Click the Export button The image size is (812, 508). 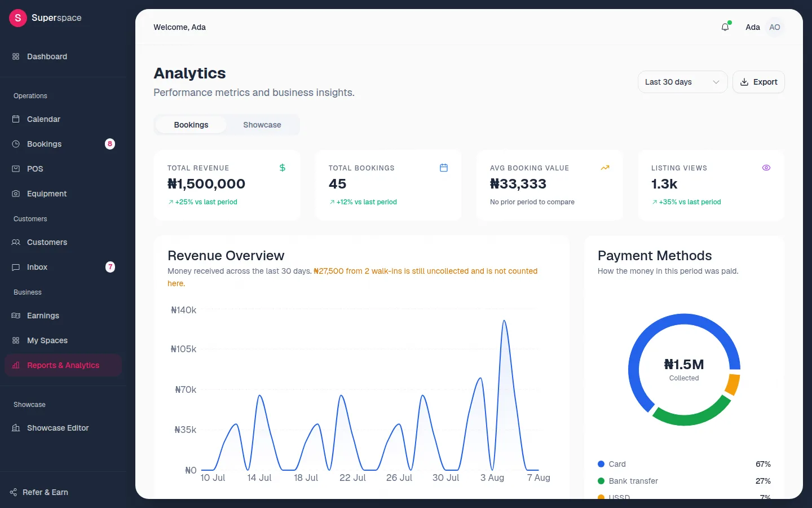click(758, 82)
